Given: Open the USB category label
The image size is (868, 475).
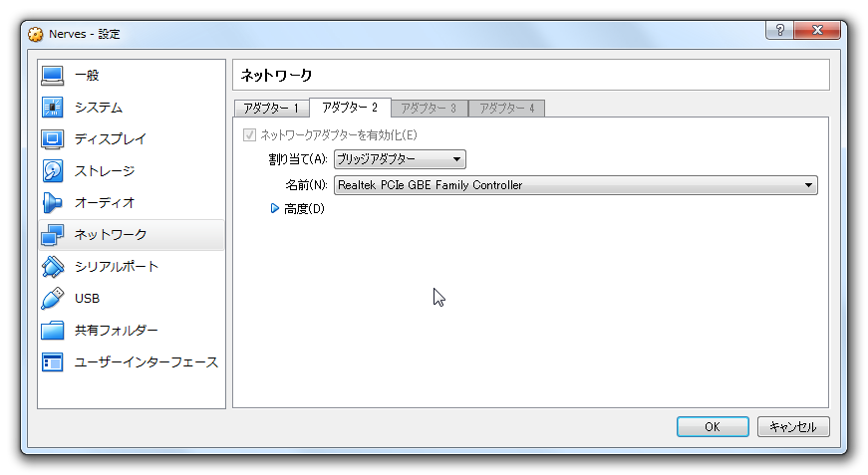Looking at the screenshot, I should [88, 299].
